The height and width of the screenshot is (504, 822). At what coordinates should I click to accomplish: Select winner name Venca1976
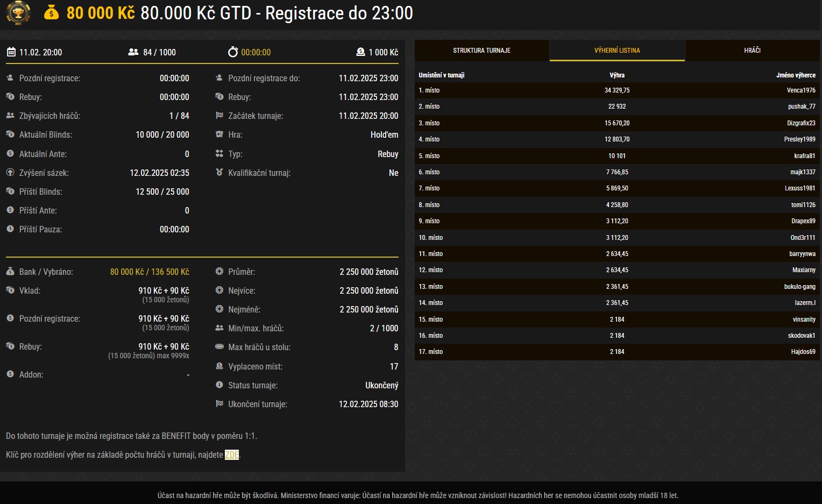click(x=801, y=90)
